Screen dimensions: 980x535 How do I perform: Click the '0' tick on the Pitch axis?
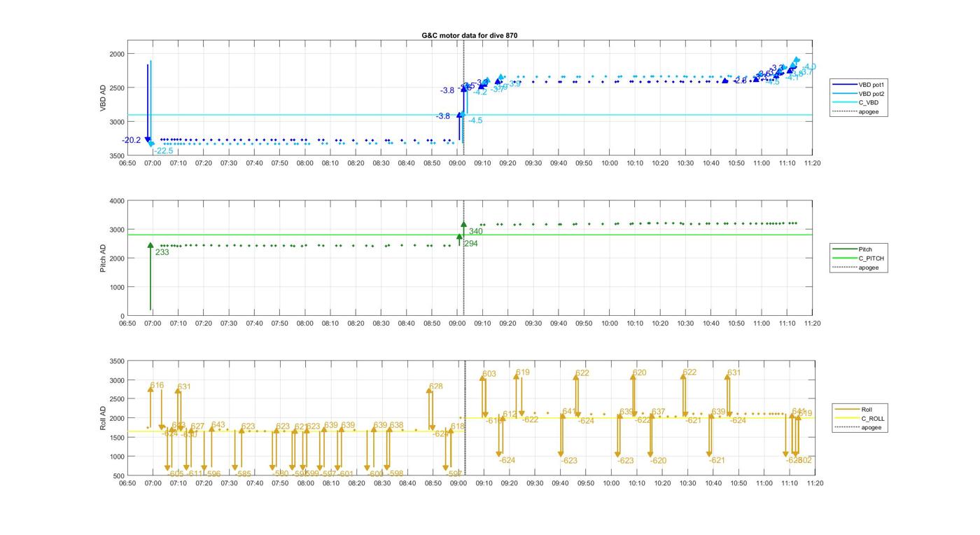[122, 317]
